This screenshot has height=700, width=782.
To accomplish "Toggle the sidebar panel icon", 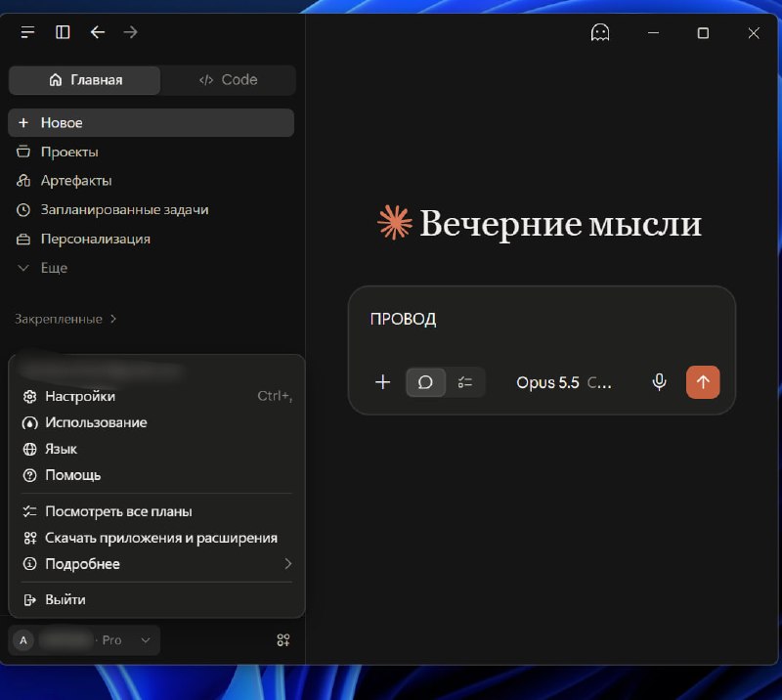I will tap(63, 32).
